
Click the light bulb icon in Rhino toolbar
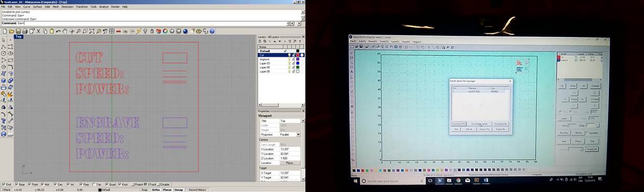145,31
